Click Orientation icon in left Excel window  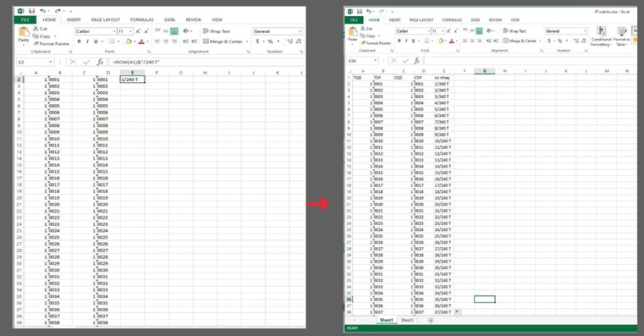tap(186, 31)
